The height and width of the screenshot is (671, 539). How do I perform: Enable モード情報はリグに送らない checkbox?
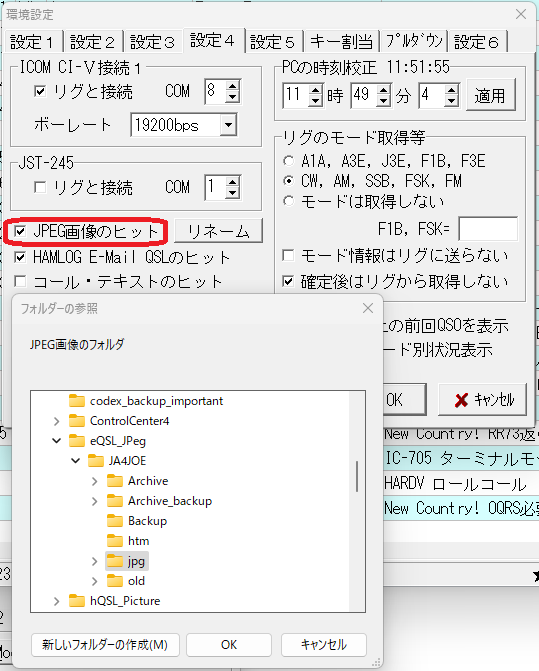[288, 255]
